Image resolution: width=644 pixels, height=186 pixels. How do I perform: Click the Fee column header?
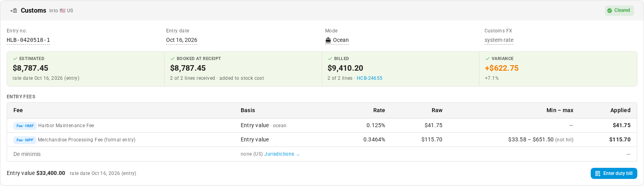pyautogui.click(x=18, y=110)
